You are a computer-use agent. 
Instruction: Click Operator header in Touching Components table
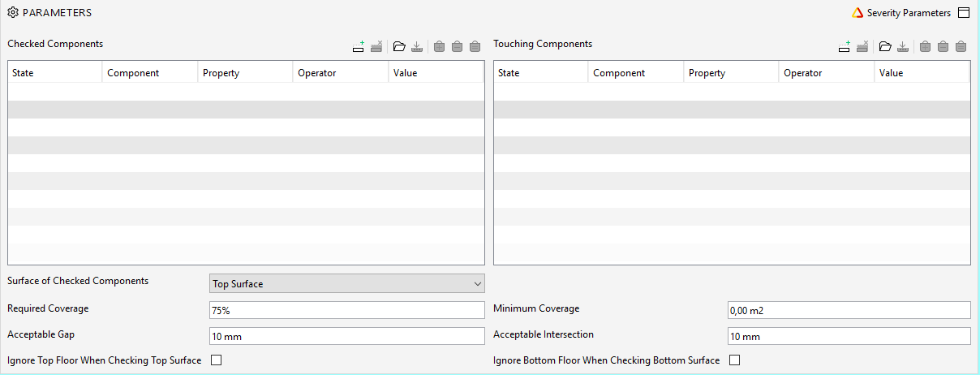[x=827, y=73]
